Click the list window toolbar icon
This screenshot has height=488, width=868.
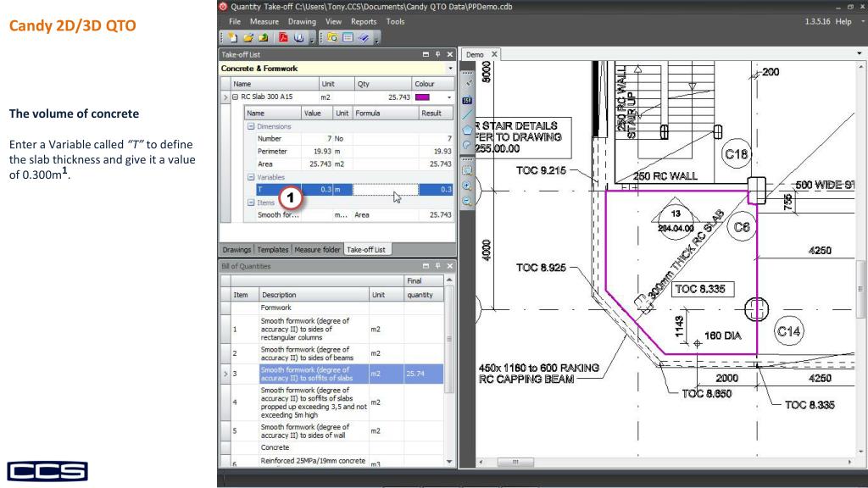tap(348, 37)
